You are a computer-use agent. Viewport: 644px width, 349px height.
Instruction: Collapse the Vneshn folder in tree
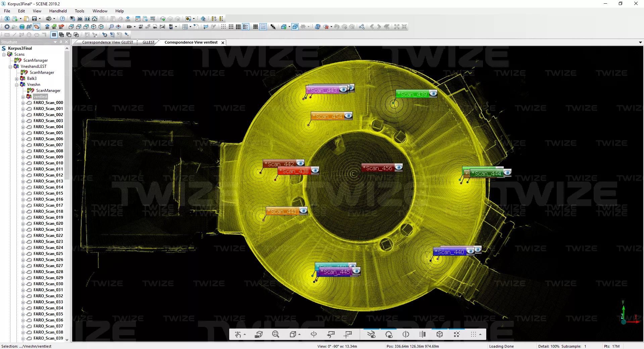click(x=16, y=85)
